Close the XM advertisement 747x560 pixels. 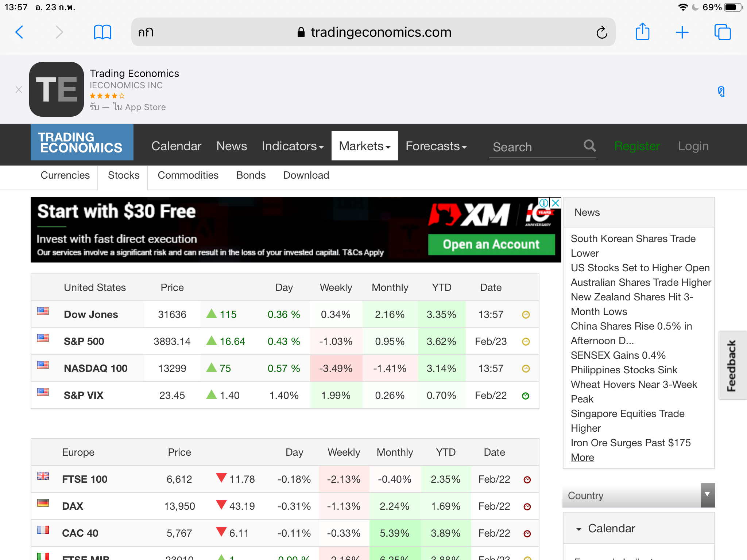click(x=556, y=203)
